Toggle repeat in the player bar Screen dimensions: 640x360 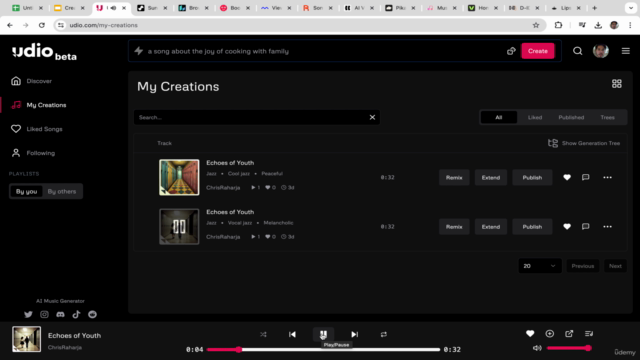pos(384,334)
